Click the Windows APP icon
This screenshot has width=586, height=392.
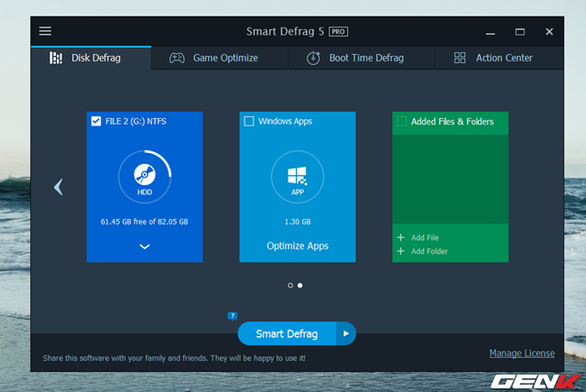tap(298, 177)
